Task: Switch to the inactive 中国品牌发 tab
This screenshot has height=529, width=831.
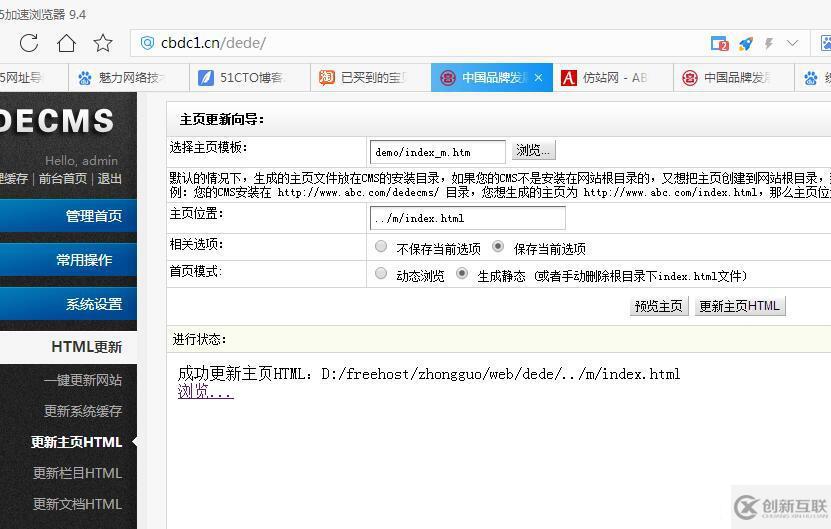Action: coord(734,77)
